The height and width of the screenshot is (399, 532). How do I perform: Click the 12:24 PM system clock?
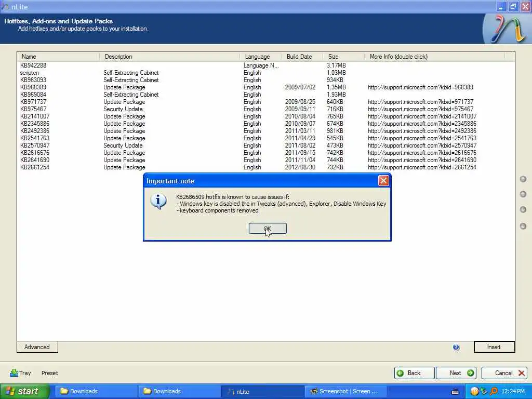click(513, 392)
